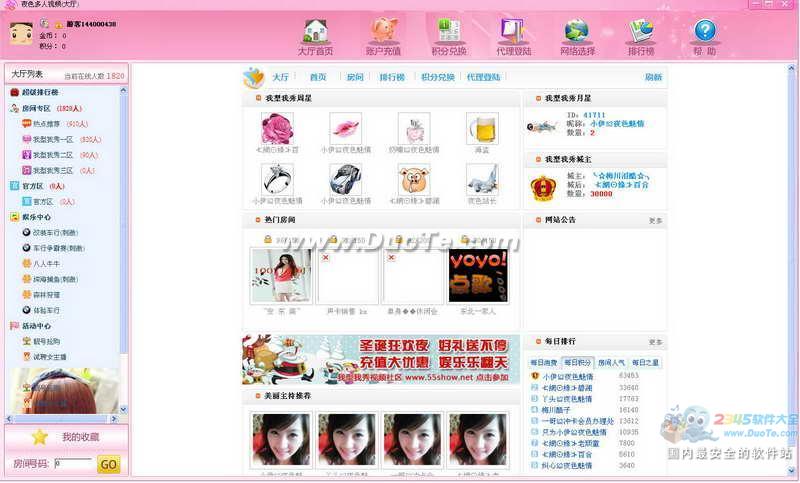
Task: Switch to the 房间人气 ranking tab
Action: (612, 362)
